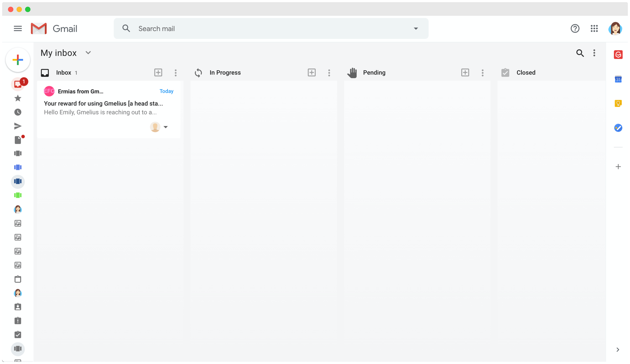Open the light blue board icon in sidebar
This screenshot has width=630, height=364.
click(x=18, y=167)
